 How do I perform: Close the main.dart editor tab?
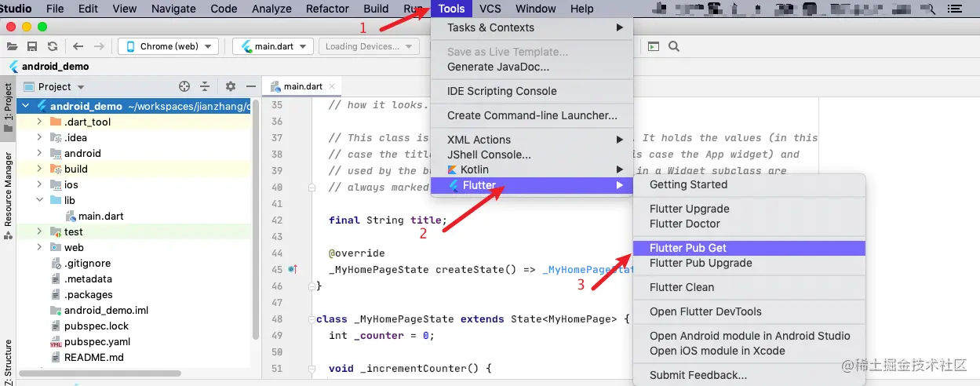tap(332, 86)
